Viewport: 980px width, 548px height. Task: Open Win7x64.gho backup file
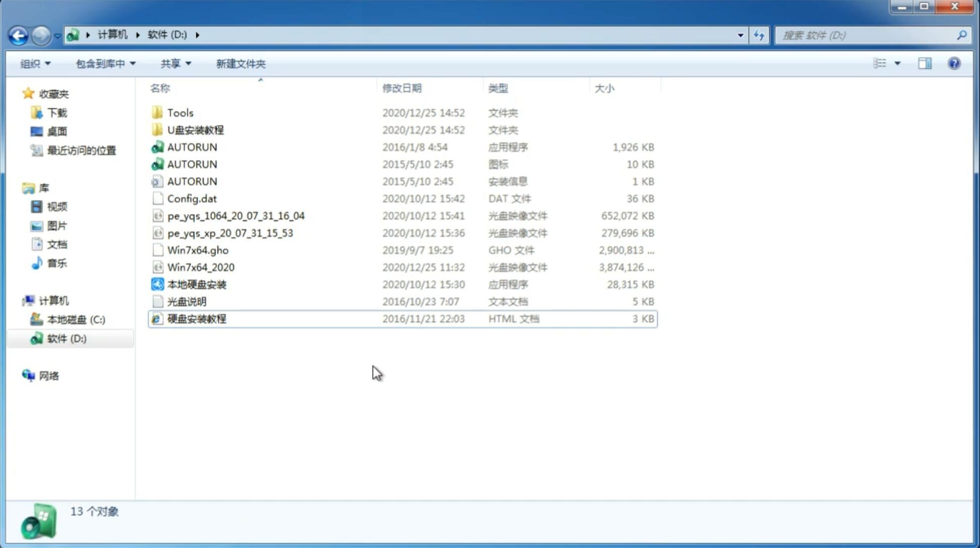pyautogui.click(x=198, y=250)
